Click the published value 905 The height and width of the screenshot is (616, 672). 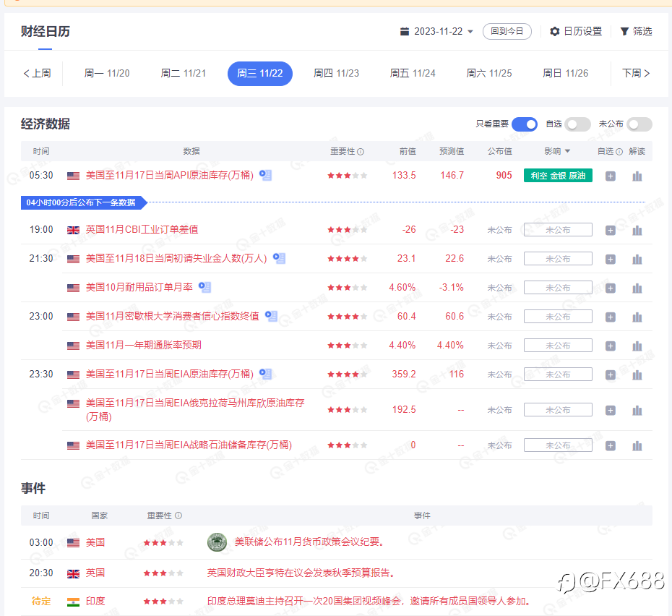(504, 175)
